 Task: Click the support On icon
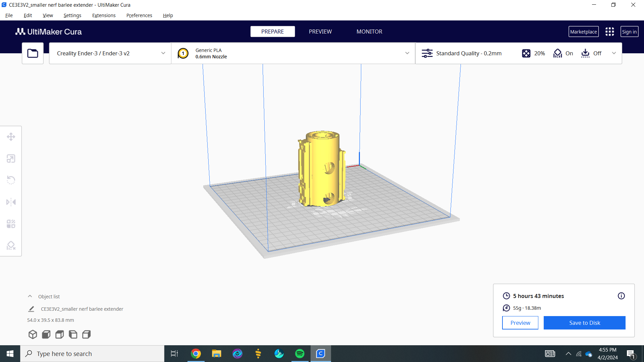(557, 53)
